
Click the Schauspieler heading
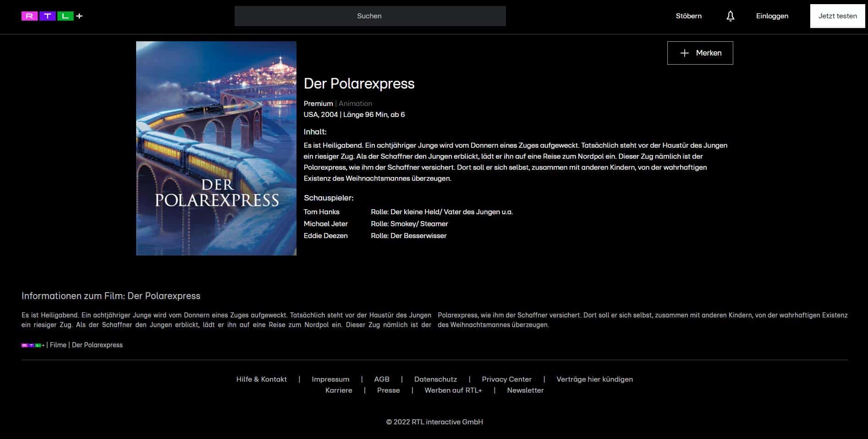tap(329, 198)
